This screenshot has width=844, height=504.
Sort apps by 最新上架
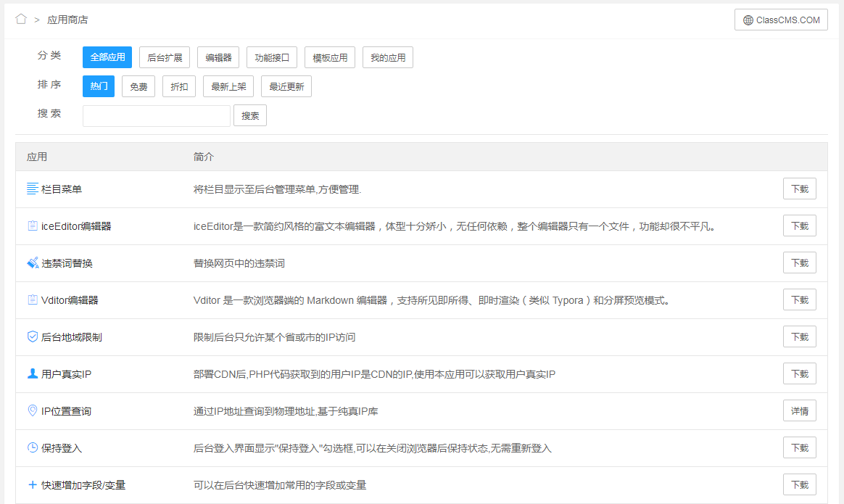pos(228,86)
